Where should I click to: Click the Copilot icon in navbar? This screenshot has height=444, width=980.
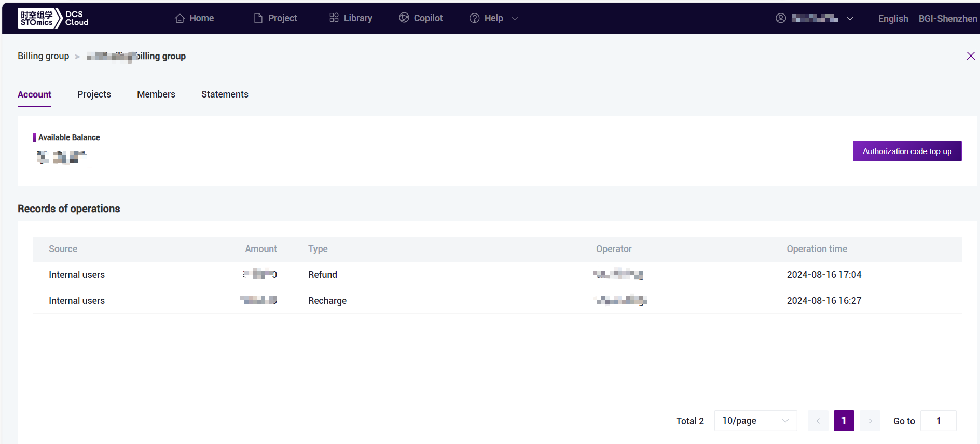[x=404, y=18]
